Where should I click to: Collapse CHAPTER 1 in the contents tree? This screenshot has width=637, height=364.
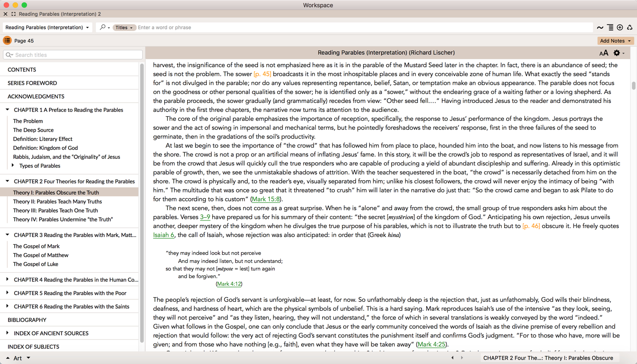point(8,110)
